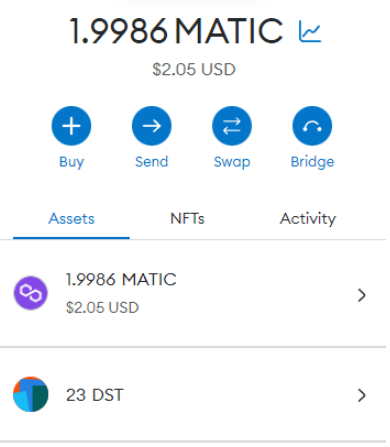Click the Send text label
This screenshot has height=447, width=390.
click(152, 162)
